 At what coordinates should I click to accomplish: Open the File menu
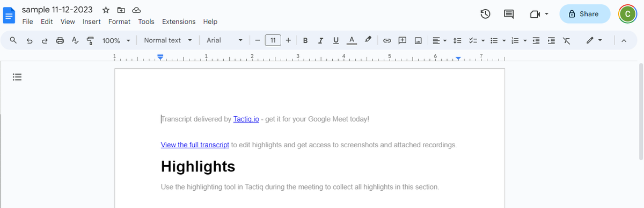point(28,21)
